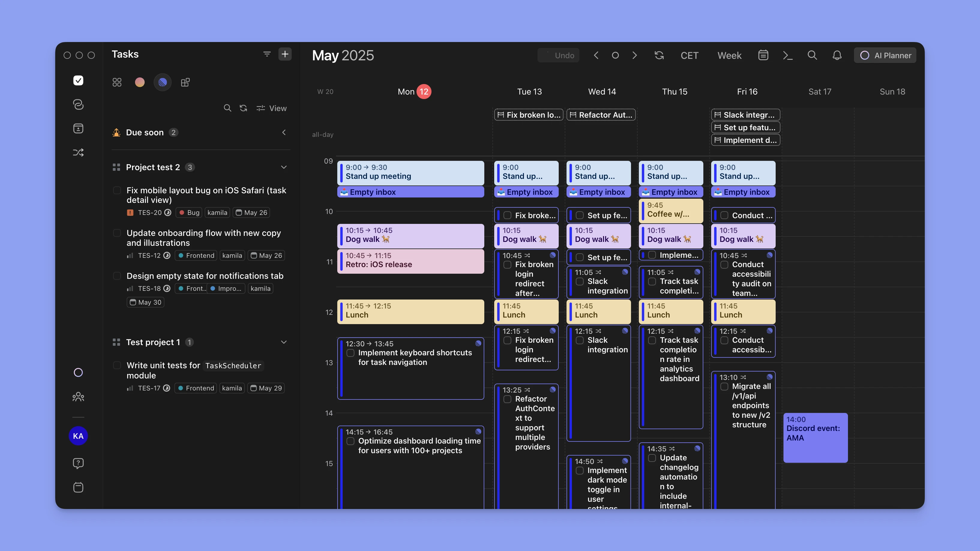Expand the Due soon section
Screen dimensions: 980x551
284,132
